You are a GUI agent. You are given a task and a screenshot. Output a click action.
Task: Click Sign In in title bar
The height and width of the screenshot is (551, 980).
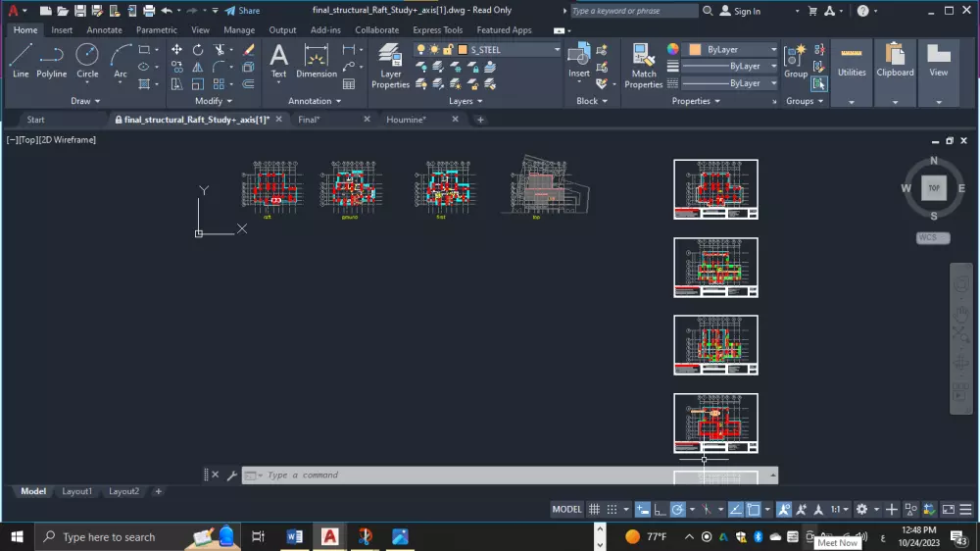[x=741, y=11]
